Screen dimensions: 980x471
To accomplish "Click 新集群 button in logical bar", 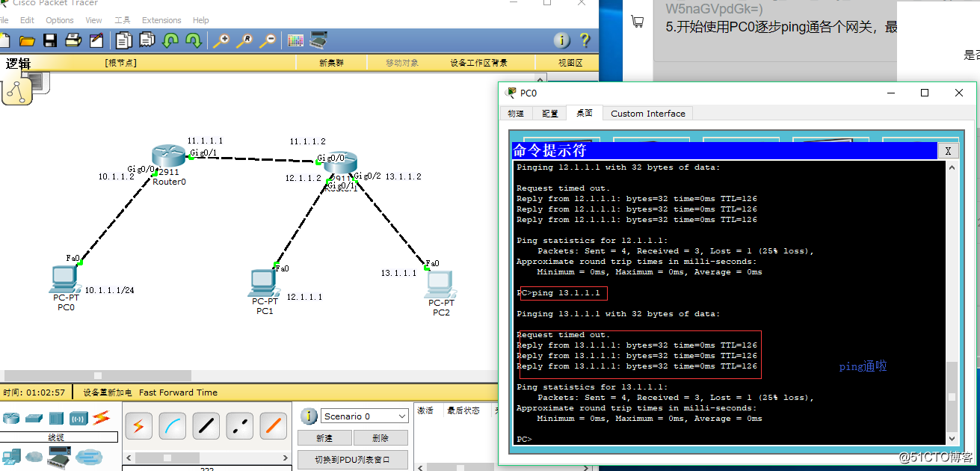I will click(x=331, y=63).
